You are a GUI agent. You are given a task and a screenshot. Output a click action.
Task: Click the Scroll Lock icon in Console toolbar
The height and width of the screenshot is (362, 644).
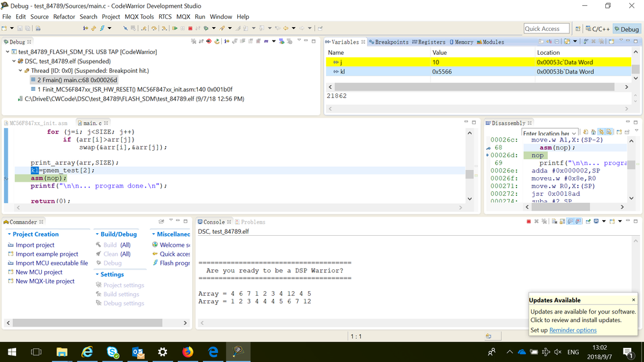[562, 222]
